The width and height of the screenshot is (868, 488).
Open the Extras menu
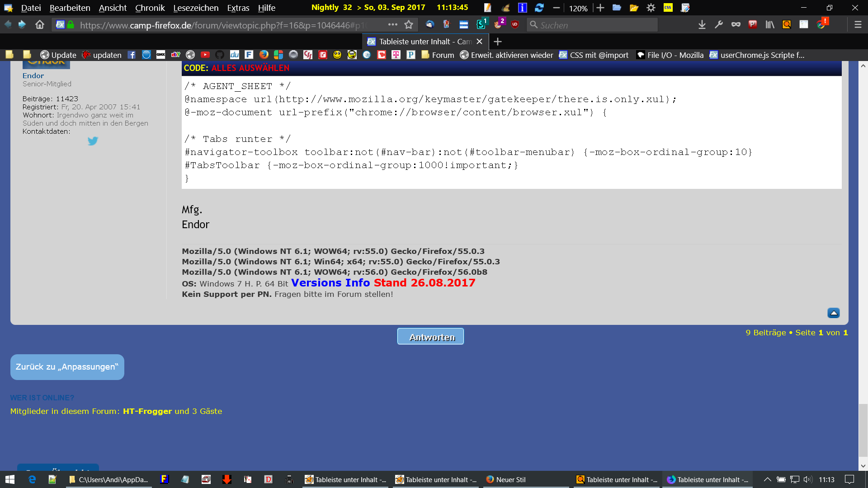(x=238, y=8)
